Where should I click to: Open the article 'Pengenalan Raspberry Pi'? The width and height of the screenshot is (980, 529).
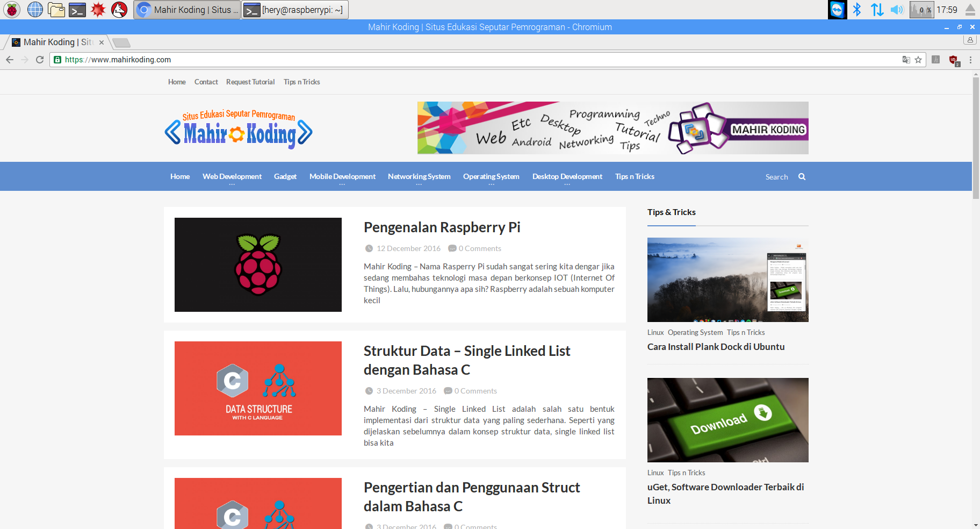(x=442, y=227)
